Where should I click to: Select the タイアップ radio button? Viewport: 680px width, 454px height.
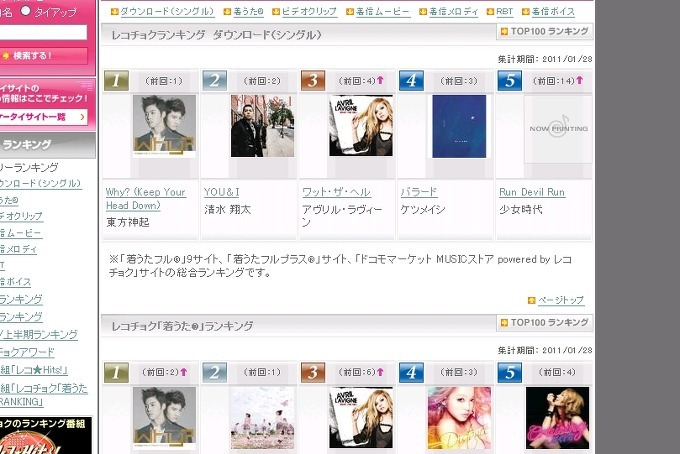pyautogui.click(x=26, y=10)
